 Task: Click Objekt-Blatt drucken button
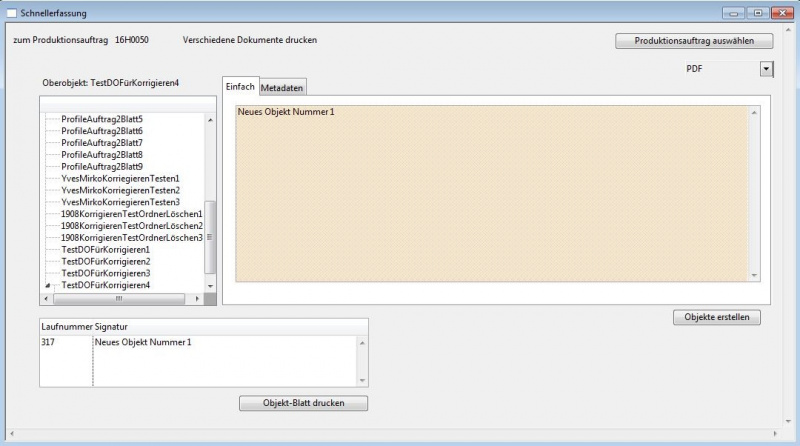(x=303, y=403)
